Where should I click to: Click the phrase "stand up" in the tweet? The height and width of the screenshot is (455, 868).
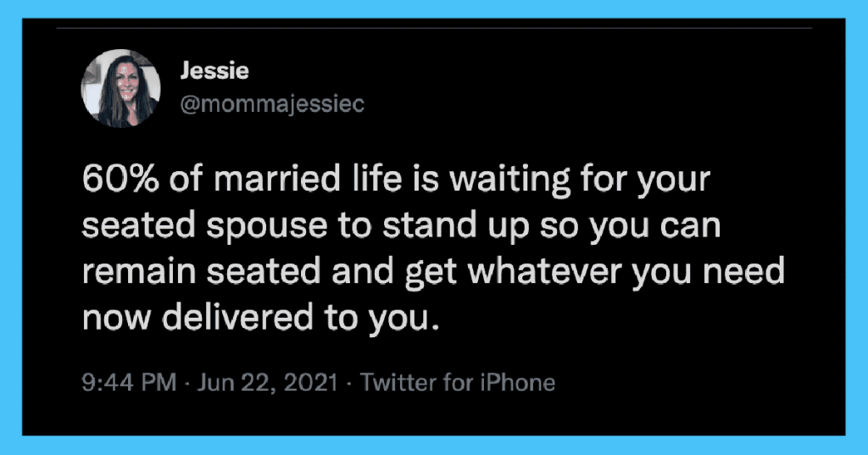456,227
